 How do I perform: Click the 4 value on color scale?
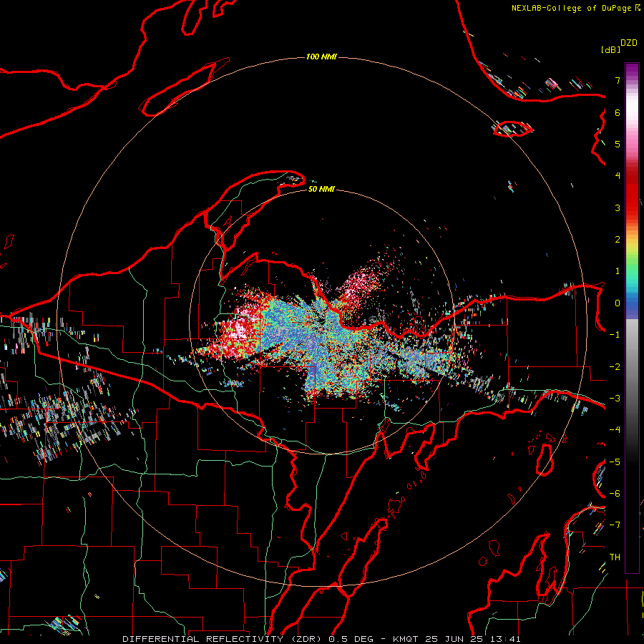point(618,176)
